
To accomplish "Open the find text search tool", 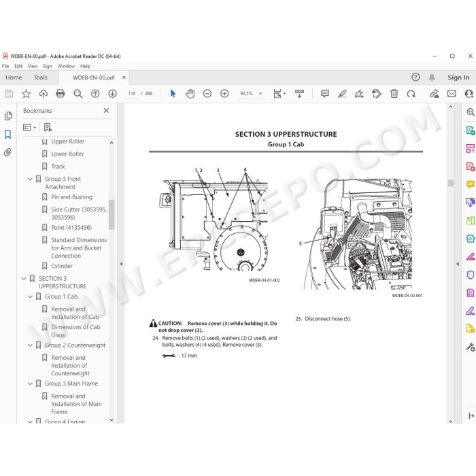I will (x=78, y=94).
